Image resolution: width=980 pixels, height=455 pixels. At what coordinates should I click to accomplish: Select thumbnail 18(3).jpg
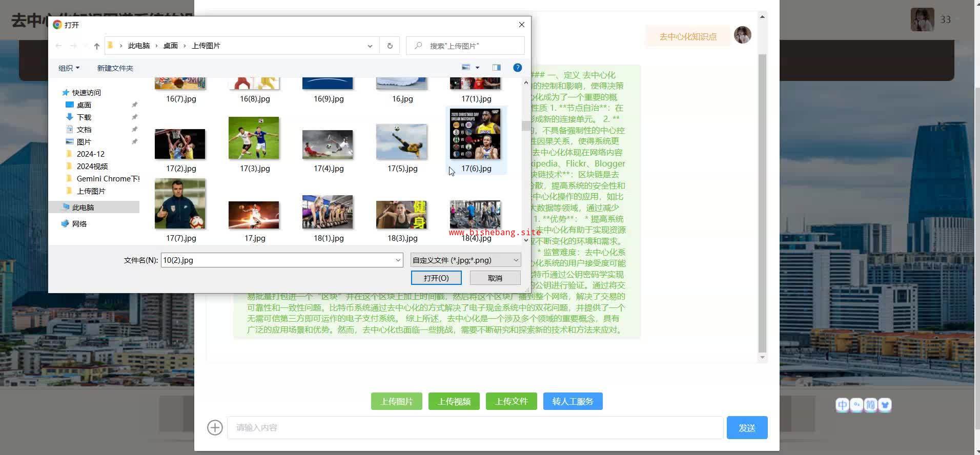(x=402, y=215)
